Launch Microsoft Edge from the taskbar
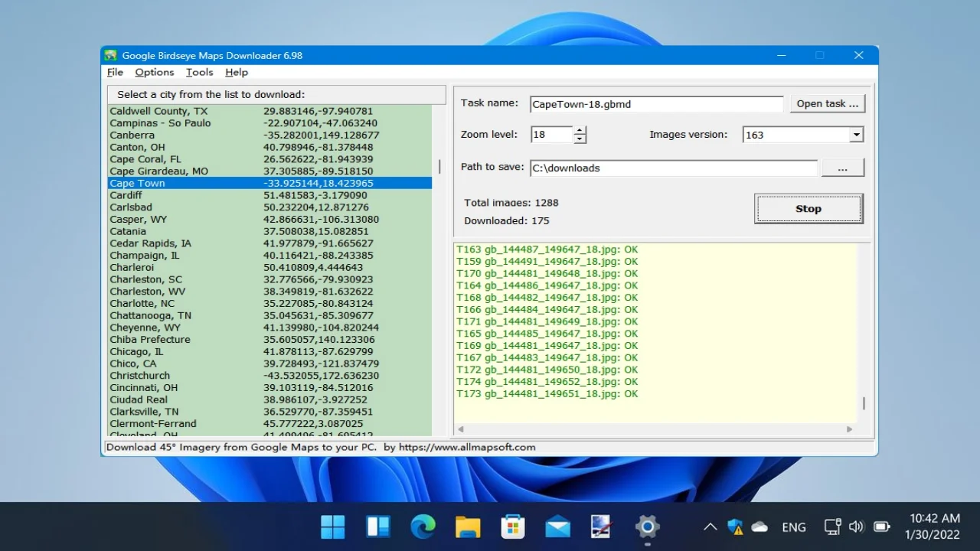 [423, 527]
